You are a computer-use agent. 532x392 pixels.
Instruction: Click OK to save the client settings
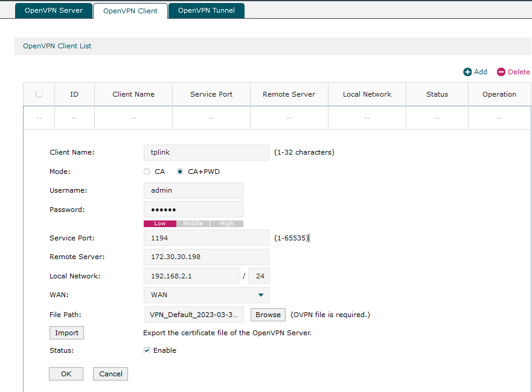point(66,373)
